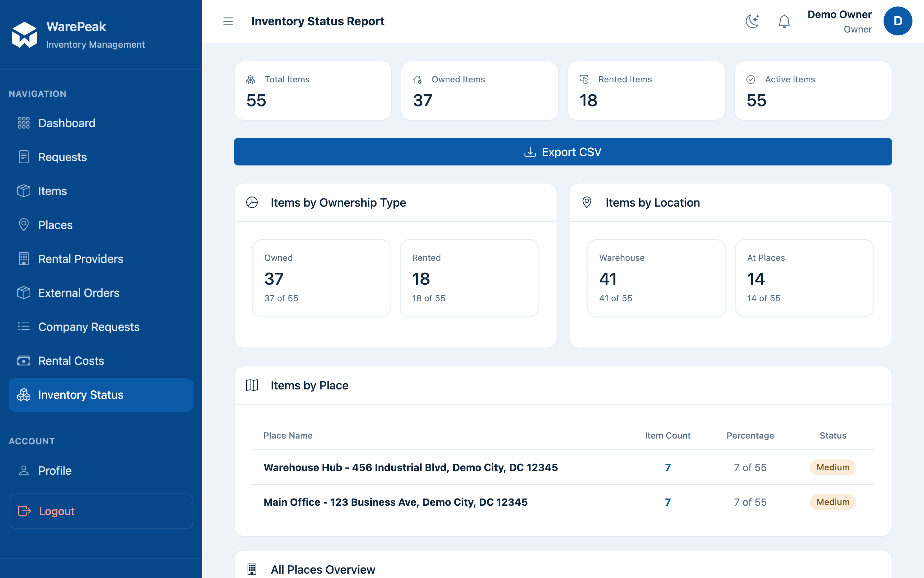Click the "37 of 55" text

click(x=281, y=298)
